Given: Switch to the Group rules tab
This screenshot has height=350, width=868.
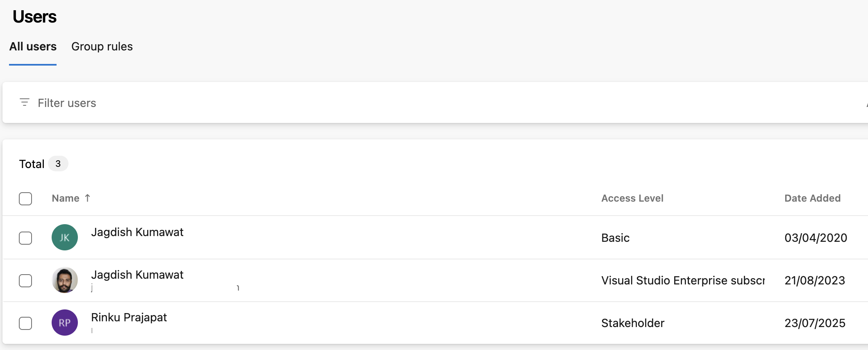Looking at the screenshot, I should [102, 46].
